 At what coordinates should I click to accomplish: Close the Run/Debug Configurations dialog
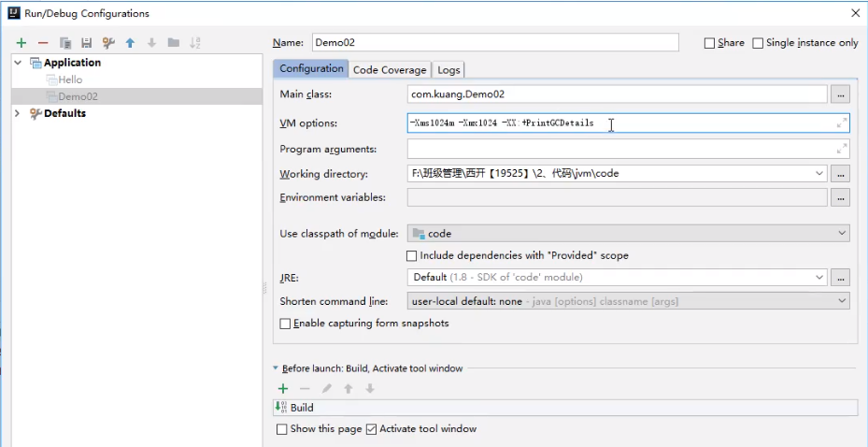coord(855,13)
